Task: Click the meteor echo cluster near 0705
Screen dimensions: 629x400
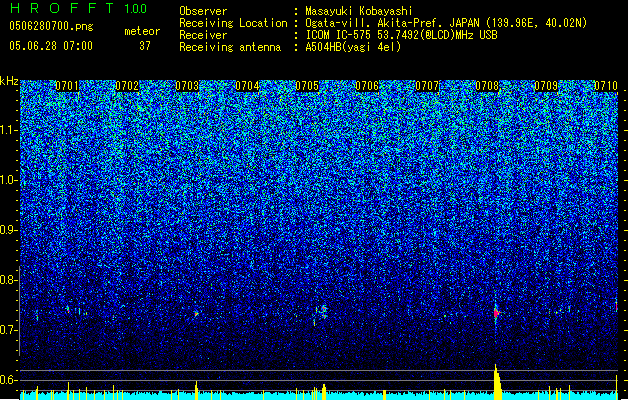Action: (x=321, y=313)
